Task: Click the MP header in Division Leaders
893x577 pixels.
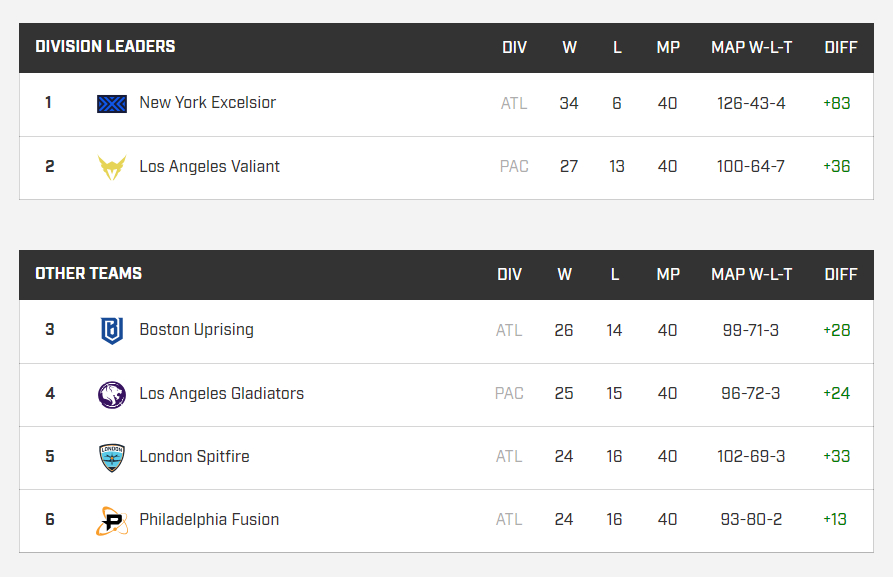Action: coord(668,47)
